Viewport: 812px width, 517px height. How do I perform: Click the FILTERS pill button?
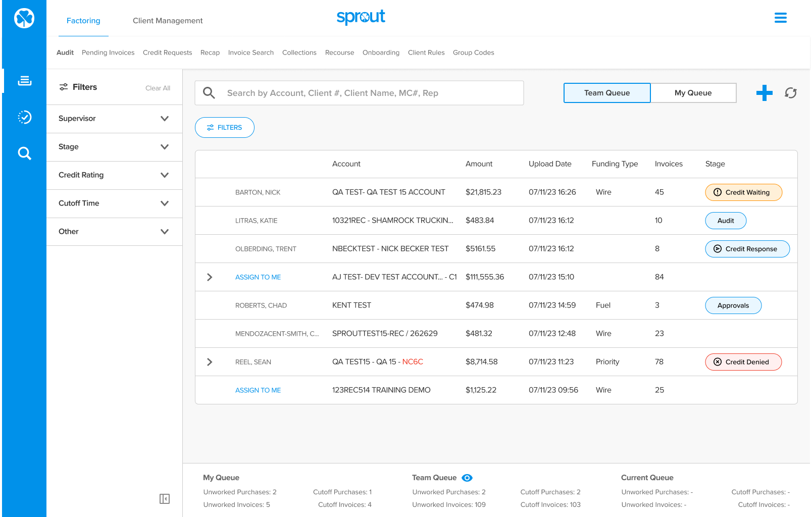(225, 128)
